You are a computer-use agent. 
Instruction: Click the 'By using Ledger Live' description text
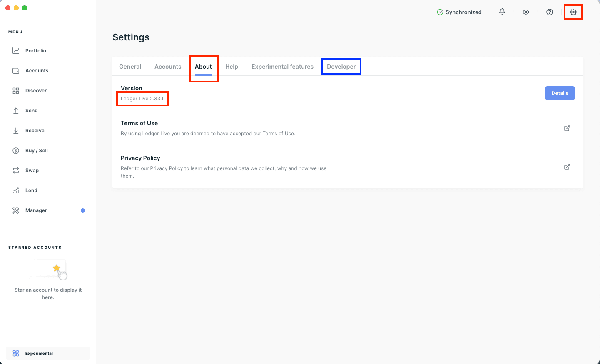click(x=208, y=134)
